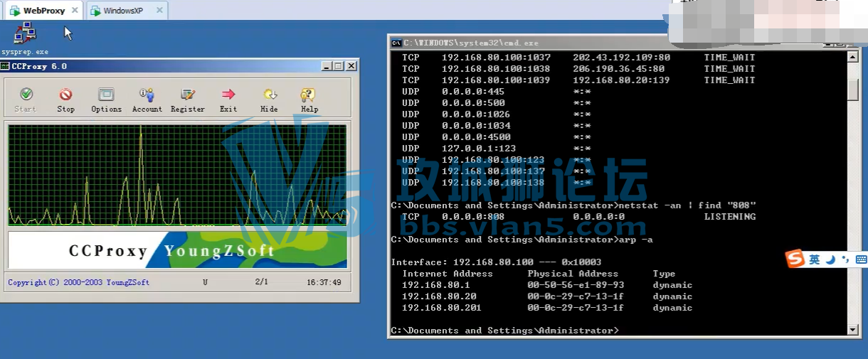Click the 16:37:49 clock in CCProxy
The width and height of the screenshot is (868, 359).
(324, 282)
